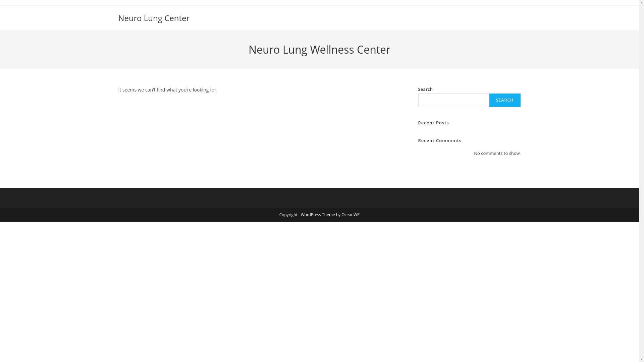Click the Recent Comments widget heading
644x362 pixels.
tap(440, 140)
